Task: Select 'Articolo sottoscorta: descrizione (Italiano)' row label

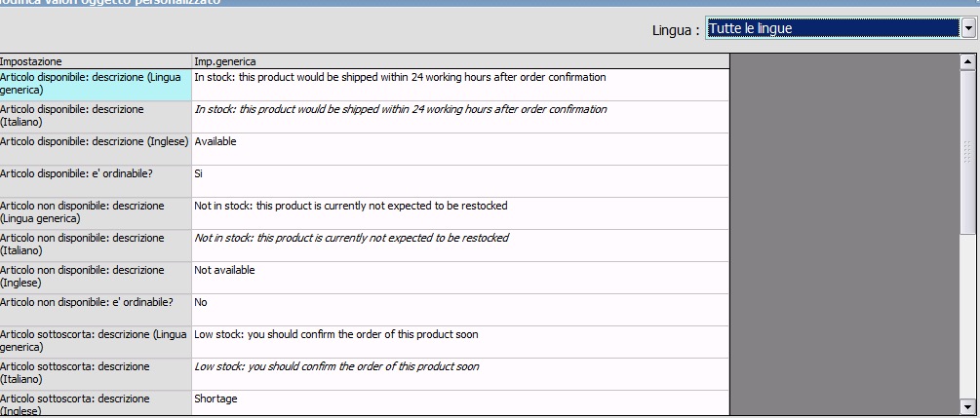Action: pyautogui.click(x=96, y=373)
